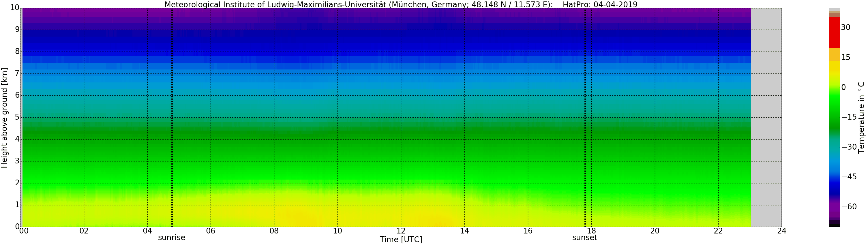Click the '06' time axis tick label
Viewport: 868px width, 245px height.
(211, 231)
